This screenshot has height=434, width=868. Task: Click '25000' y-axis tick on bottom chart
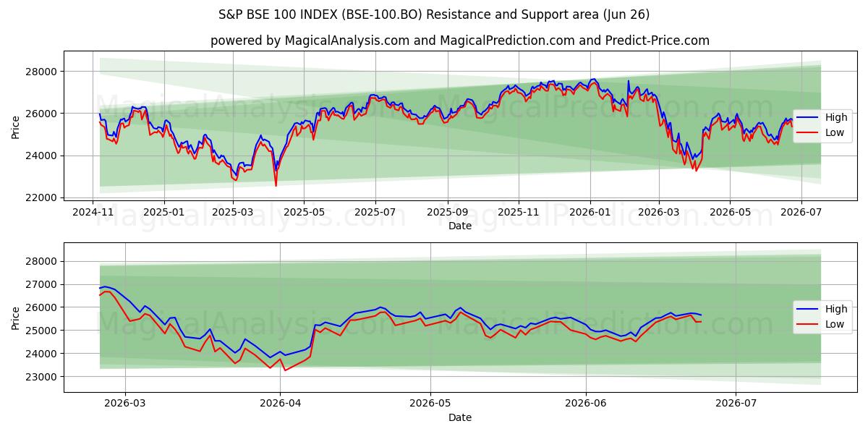43,331
